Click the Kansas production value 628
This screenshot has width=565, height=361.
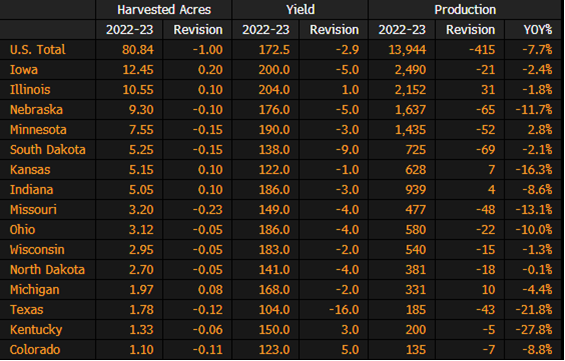(x=416, y=170)
